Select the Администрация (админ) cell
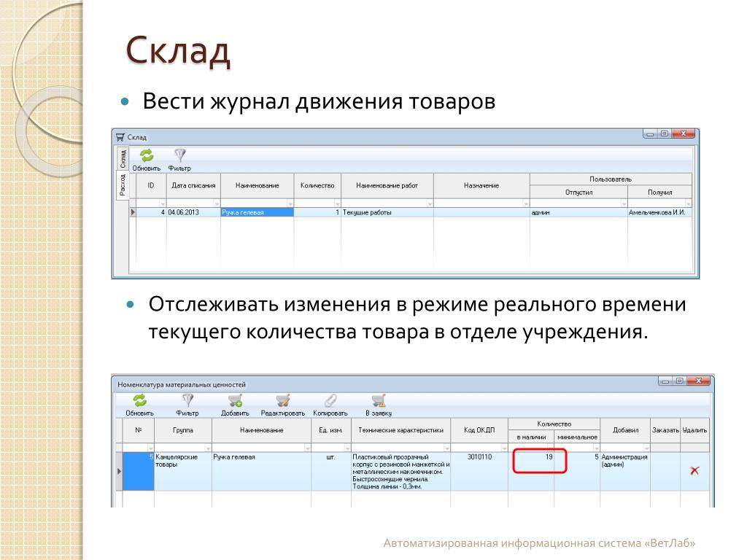747x560 pixels. pos(625,472)
